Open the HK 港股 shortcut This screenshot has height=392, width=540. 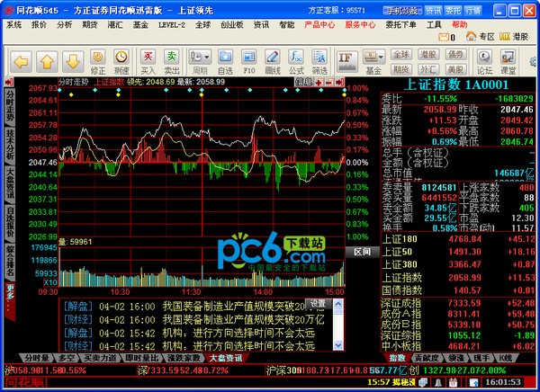[x=514, y=37]
